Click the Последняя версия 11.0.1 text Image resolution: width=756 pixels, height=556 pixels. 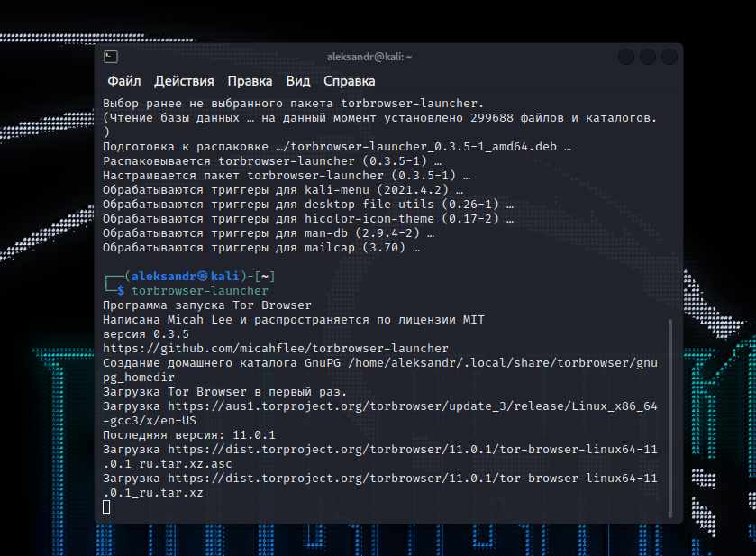tap(192, 434)
